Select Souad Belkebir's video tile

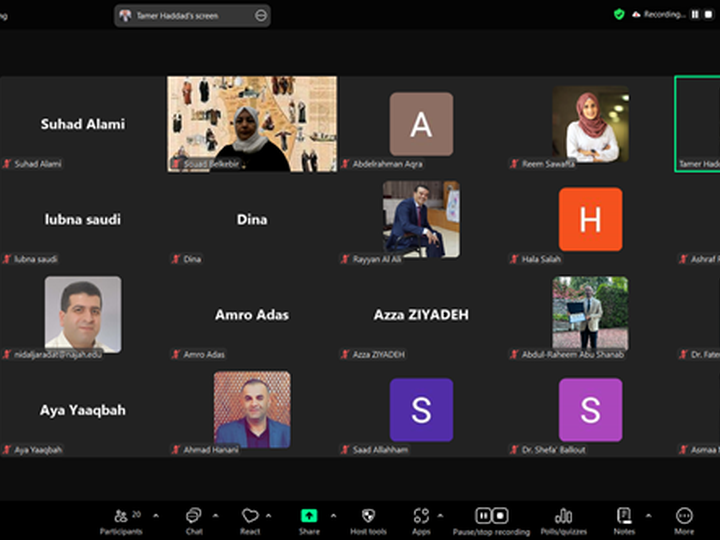click(x=252, y=124)
